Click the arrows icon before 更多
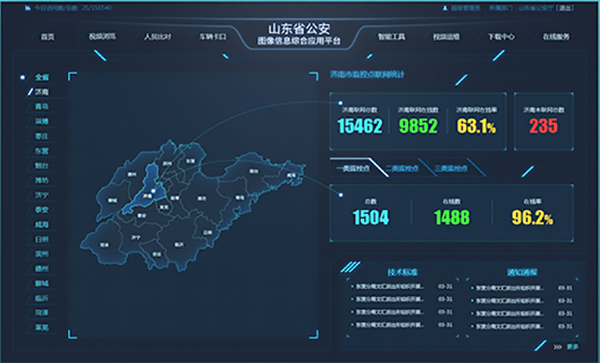Image resolution: width=600 pixels, height=363 pixels. 558,347
